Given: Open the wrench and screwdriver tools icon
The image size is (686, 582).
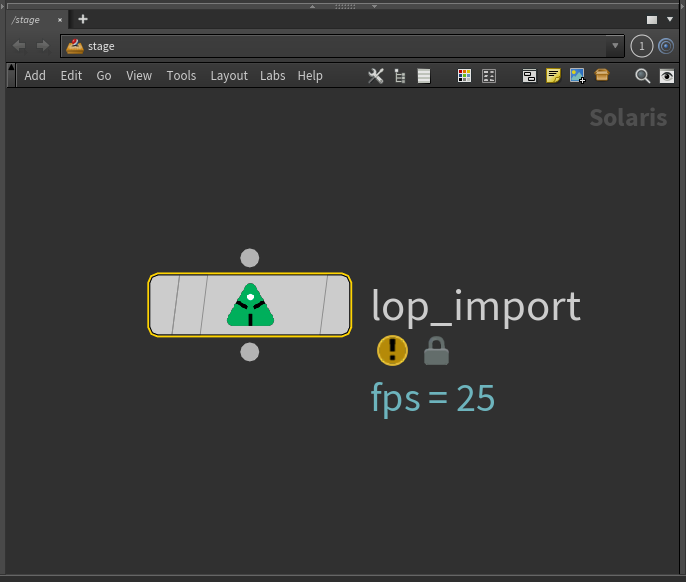Looking at the screenshot, I should pos(375,76).
